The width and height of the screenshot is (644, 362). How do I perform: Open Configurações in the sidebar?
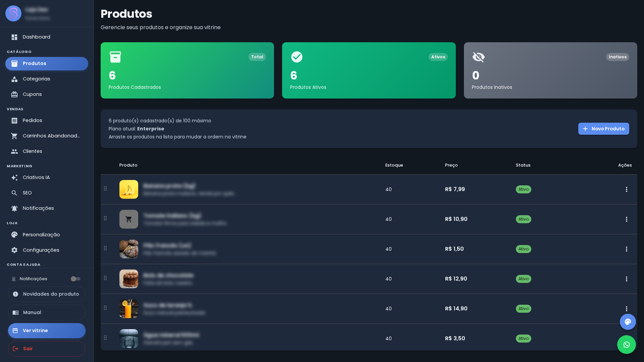47,250
